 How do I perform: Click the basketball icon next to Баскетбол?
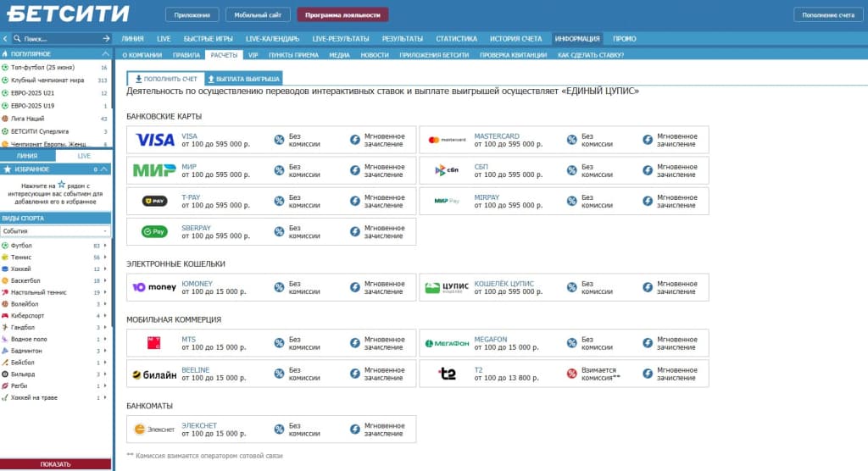click(x=5, y=280)
